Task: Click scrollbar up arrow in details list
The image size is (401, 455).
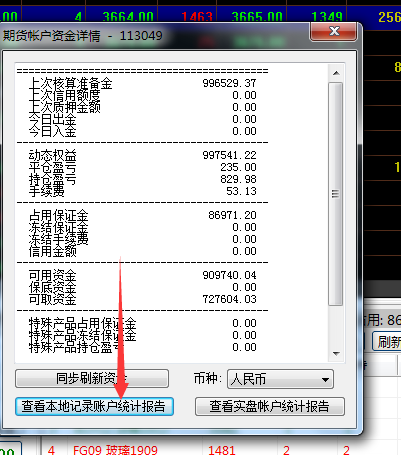Action: coord(336,73)
